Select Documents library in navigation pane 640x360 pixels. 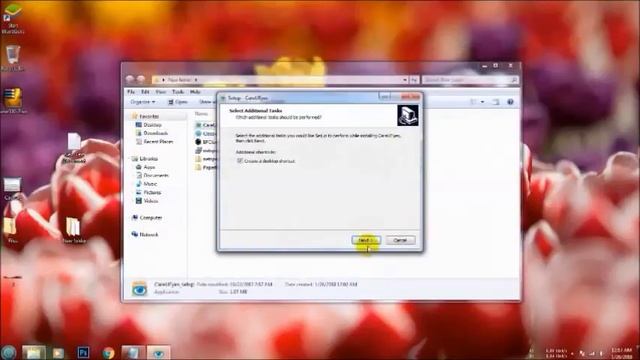coord(156,176)
